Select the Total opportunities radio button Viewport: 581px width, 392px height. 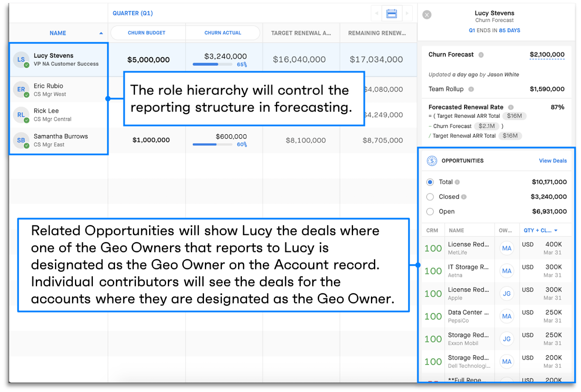click(430, 182)
